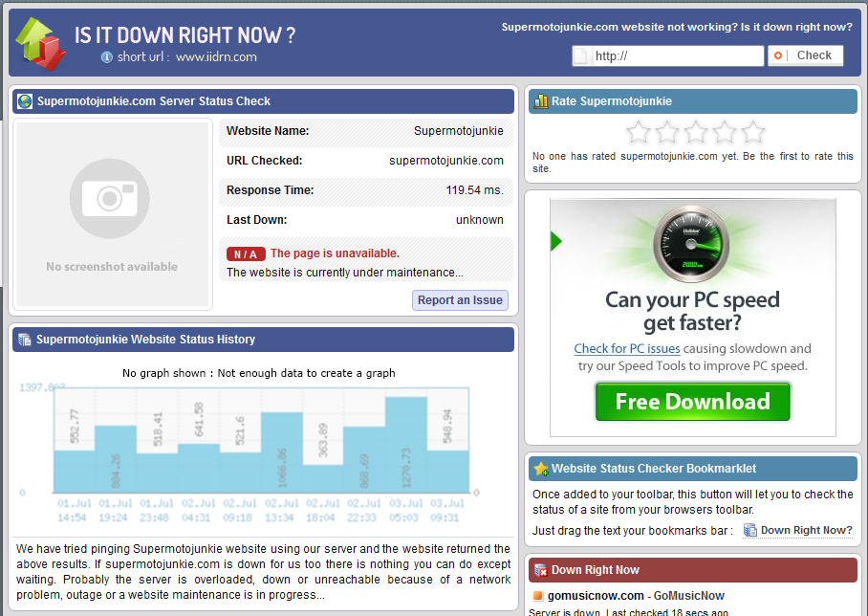Open the Check for PC issues link
868x616 pixels.
pyautogui.click(x=626, y=349)
